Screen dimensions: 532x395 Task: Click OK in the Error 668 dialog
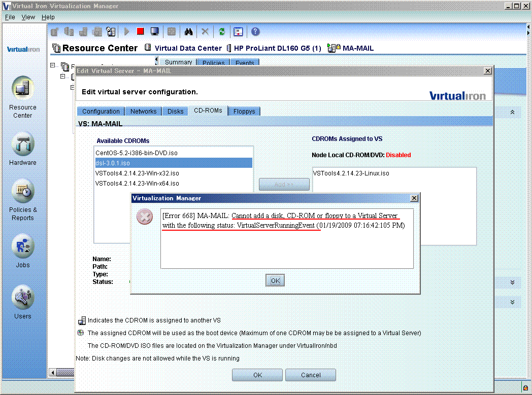point(275,280)
